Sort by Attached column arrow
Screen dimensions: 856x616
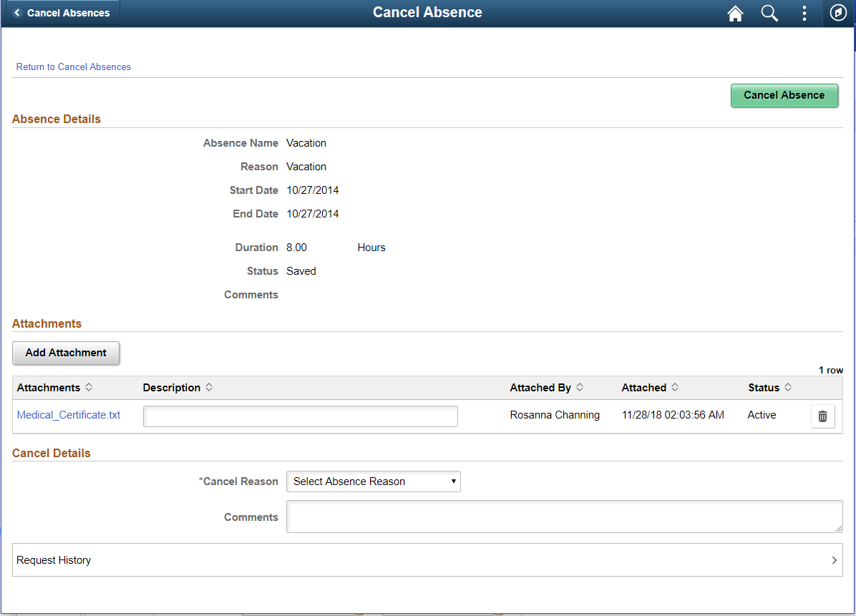675,387
